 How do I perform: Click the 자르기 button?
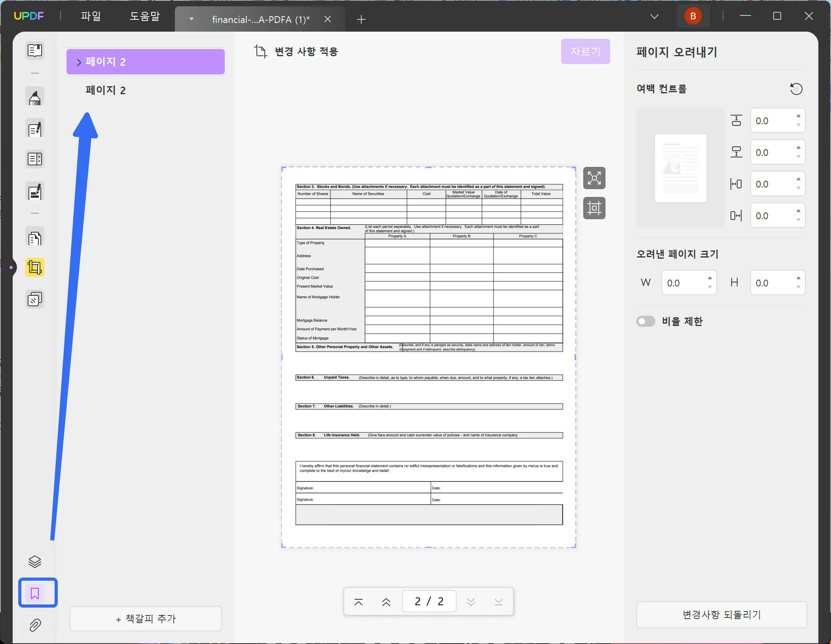tap(585, 51)
